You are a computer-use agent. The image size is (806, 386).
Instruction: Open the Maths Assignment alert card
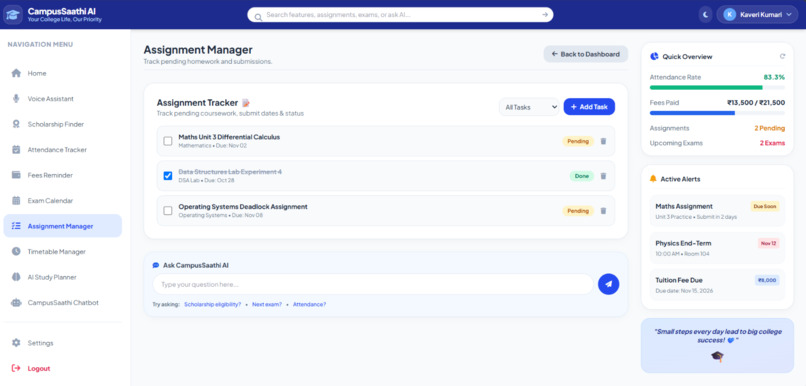pos(717,211)
